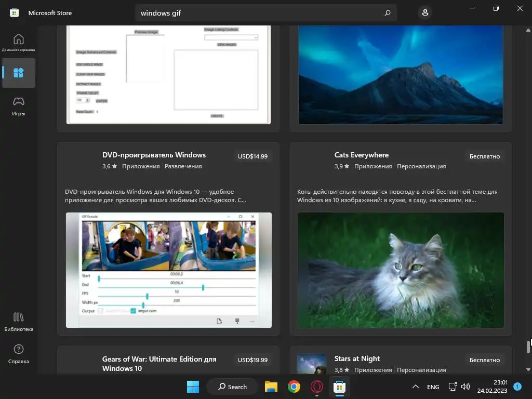Click the taskbar Search box
The height and width of the screenshot is (399, 532).
(232, 387)
